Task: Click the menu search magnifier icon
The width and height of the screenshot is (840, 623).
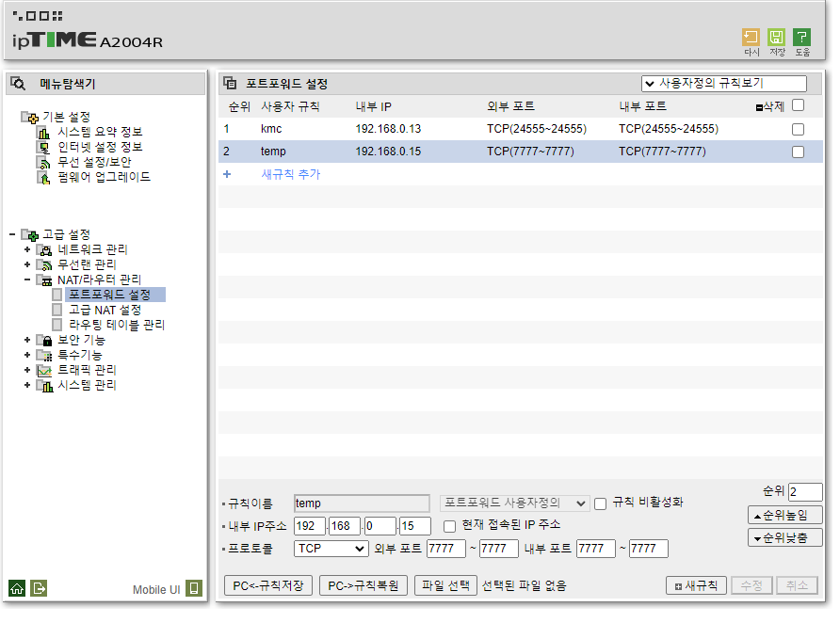Action: click(18, 84)
